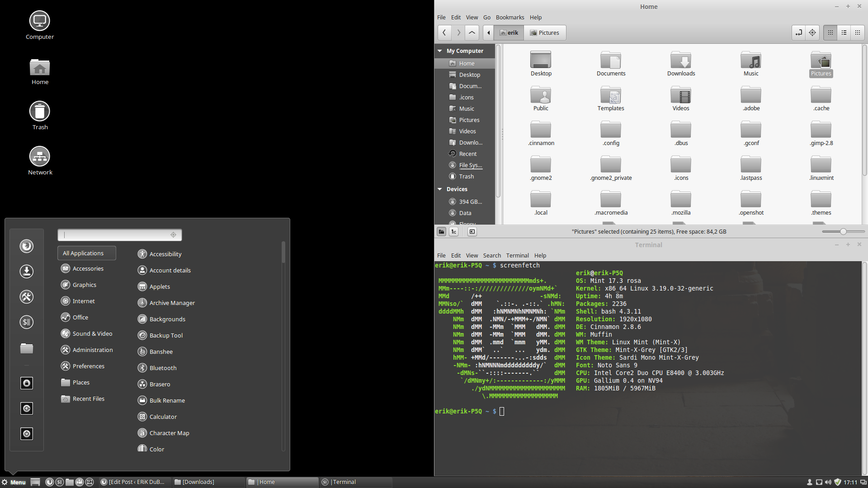
Task: Click the Back navigation arrow in Nemo
Action: [x=443, y=32]
